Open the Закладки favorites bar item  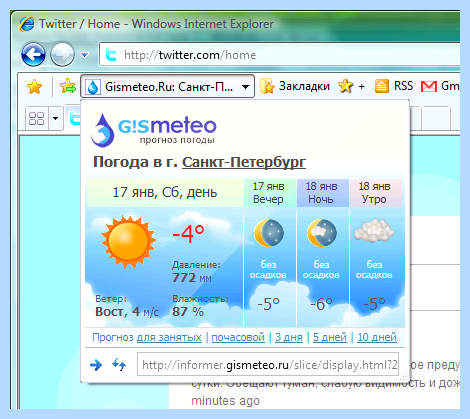point(295,86)
